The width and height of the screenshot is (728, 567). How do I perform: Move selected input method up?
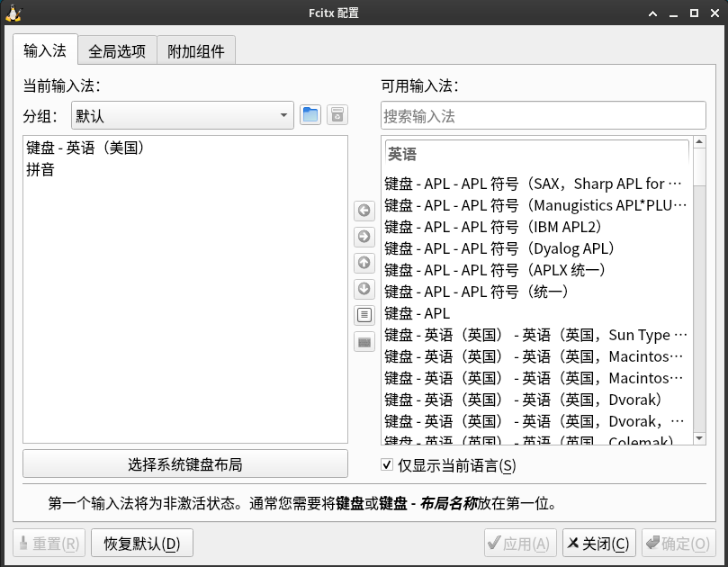coord(364,263)
